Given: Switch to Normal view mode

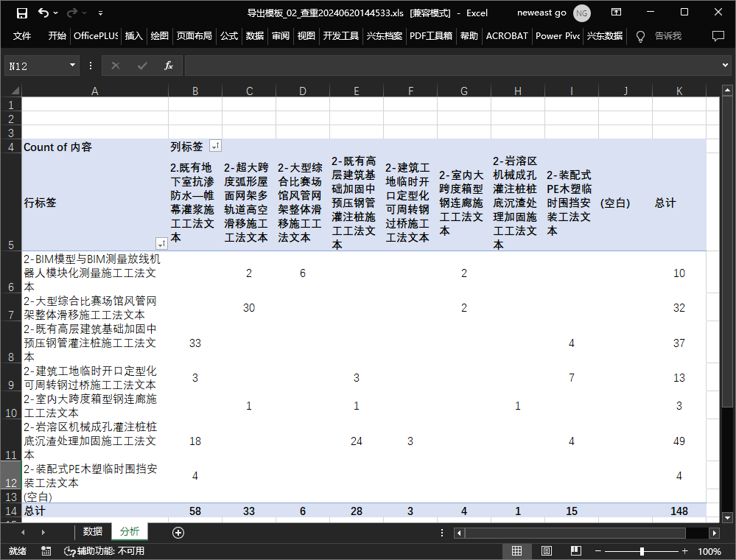Looking at the screenshot, I should [x=517, y=551].
